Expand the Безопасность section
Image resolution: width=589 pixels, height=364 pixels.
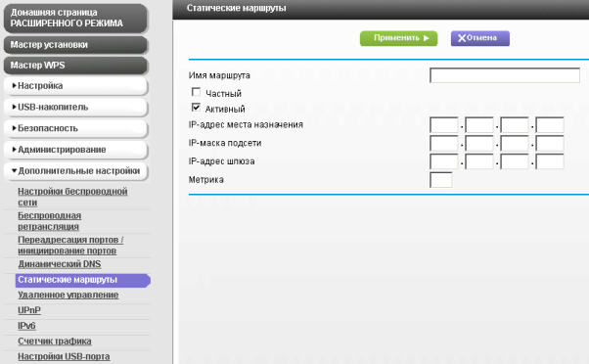(x=75, y=128)
